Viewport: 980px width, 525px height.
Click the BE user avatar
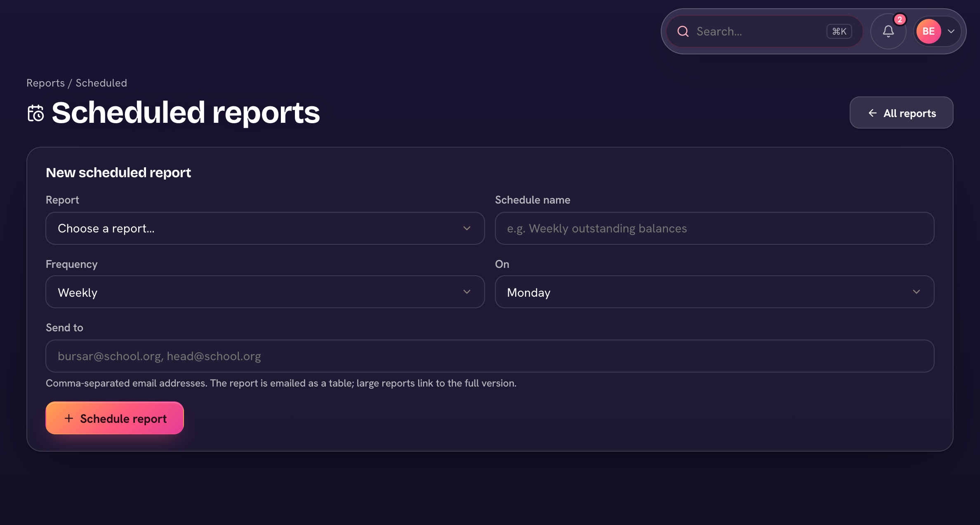(x=928, y=31)
